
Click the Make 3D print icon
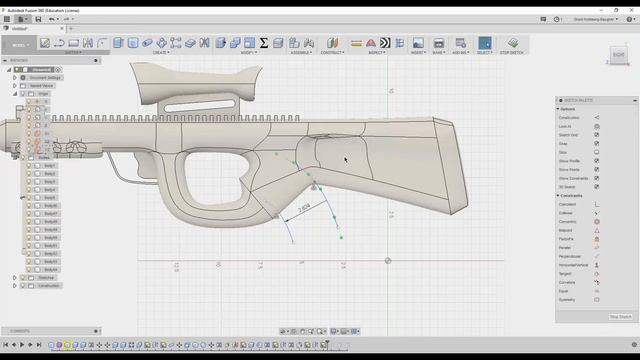point(438,43)
